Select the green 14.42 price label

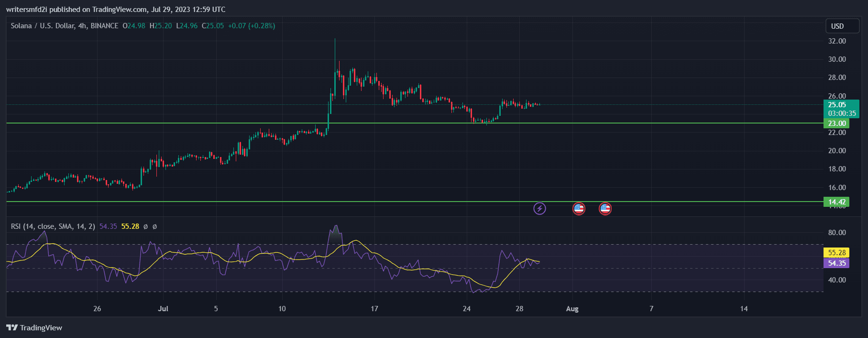(x=836, y=202)
